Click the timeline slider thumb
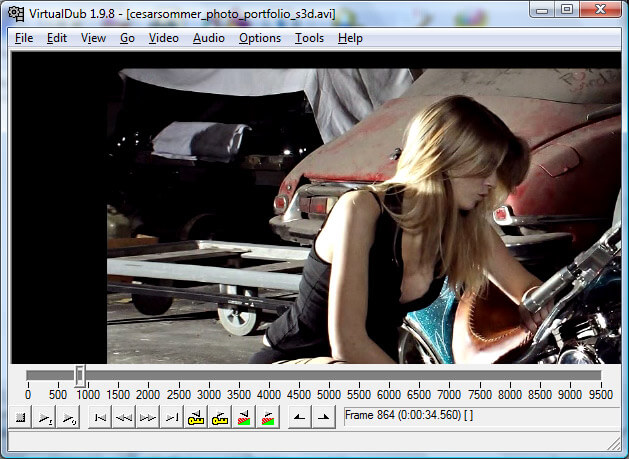Viewport: 629px width, 459px height. [80, 376]
